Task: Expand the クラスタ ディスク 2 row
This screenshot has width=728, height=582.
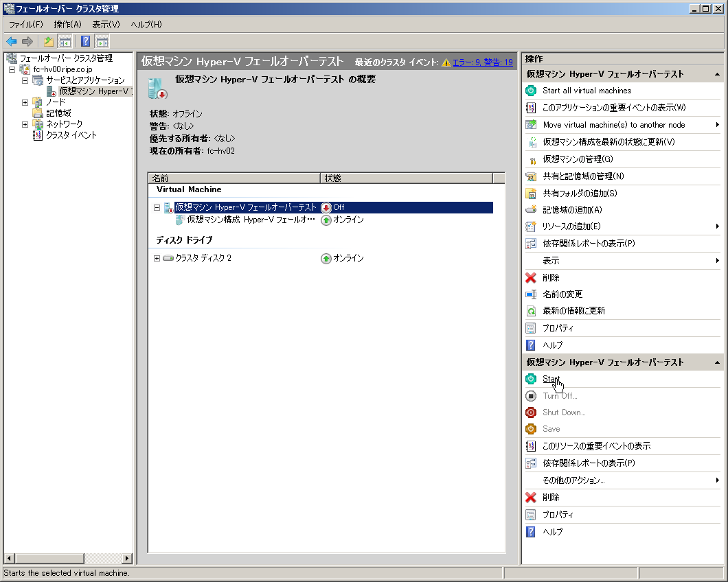Action: coord(157,258)
